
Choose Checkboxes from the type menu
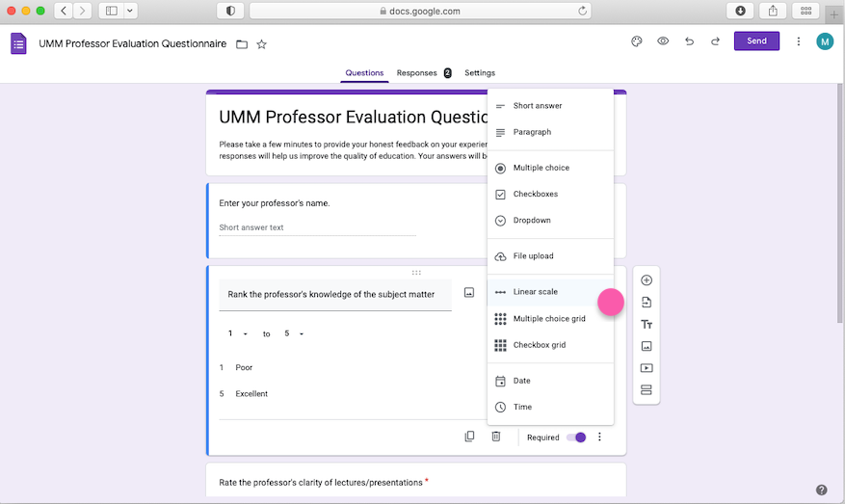tap(535, 194)
